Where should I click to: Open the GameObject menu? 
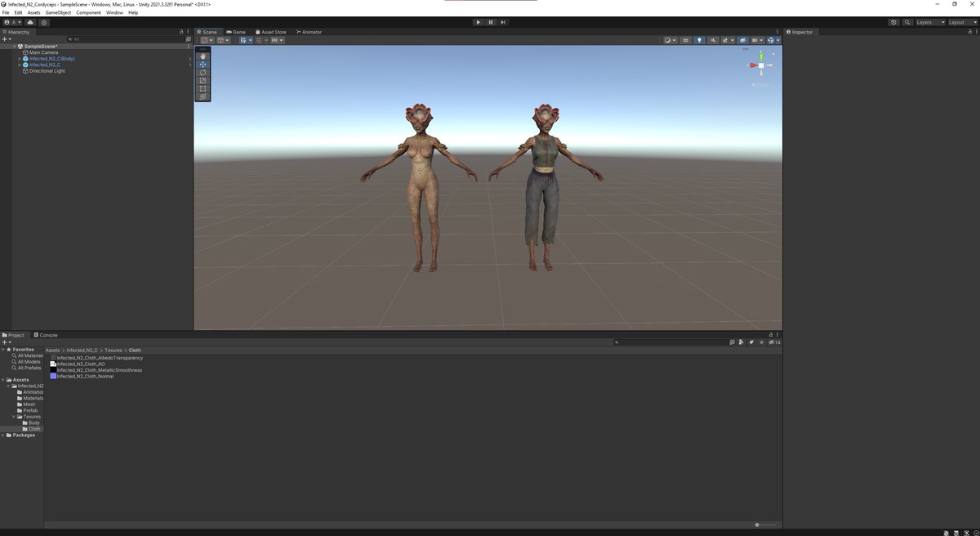point(58,12)
